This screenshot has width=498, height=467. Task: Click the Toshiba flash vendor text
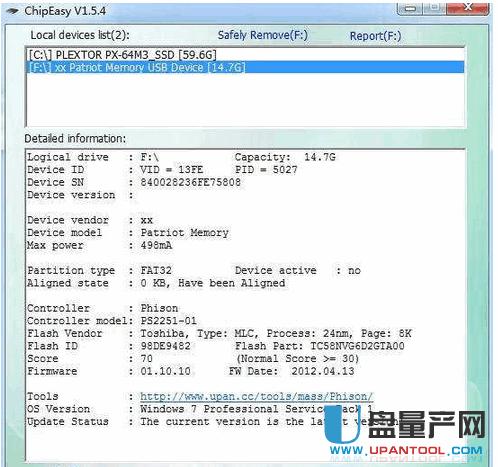162,333
